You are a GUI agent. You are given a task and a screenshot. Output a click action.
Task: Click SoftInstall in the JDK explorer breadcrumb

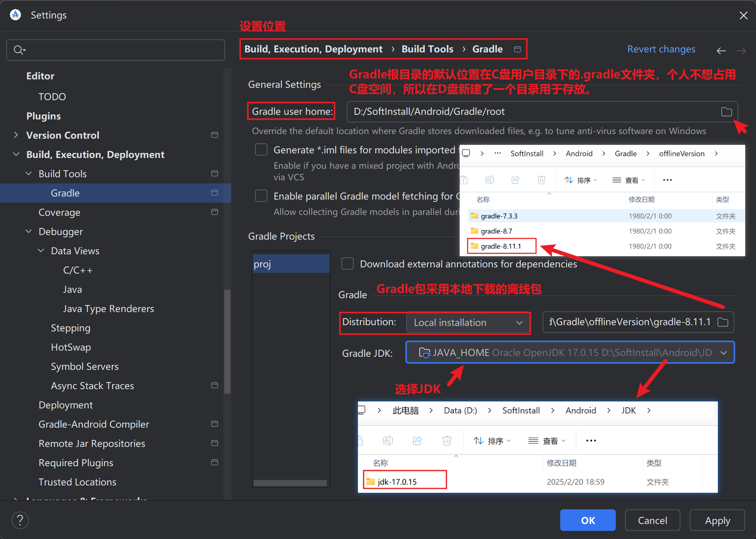click(521, 411)
